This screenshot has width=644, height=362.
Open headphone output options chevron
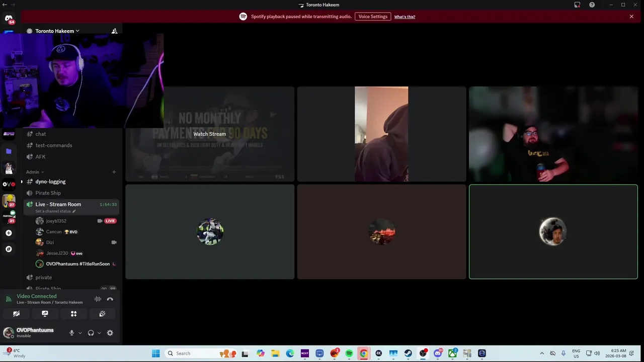pos(99,333)
